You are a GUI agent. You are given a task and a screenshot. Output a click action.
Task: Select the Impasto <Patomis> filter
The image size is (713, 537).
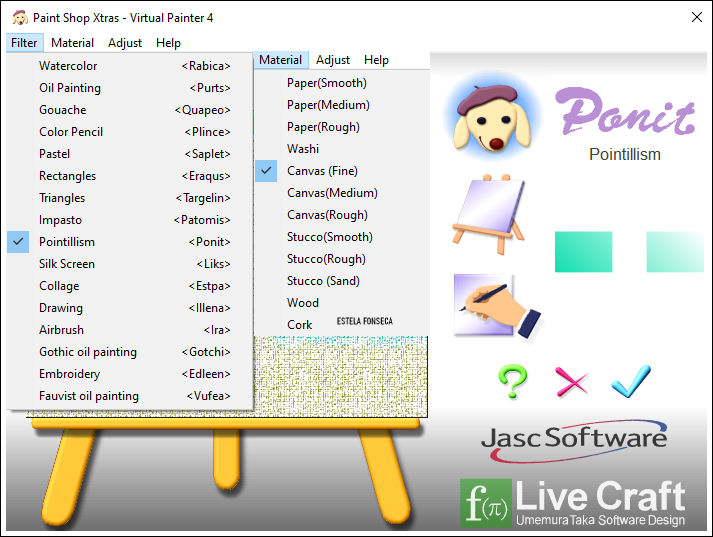point(130,220)
